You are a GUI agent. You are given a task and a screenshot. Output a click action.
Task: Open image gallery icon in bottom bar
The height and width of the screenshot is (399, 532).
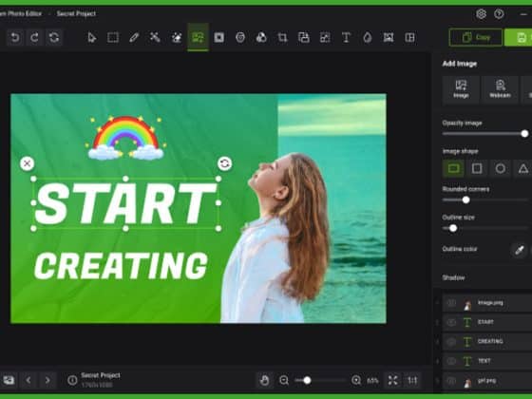pyautogui.click(x=9, y=380)
